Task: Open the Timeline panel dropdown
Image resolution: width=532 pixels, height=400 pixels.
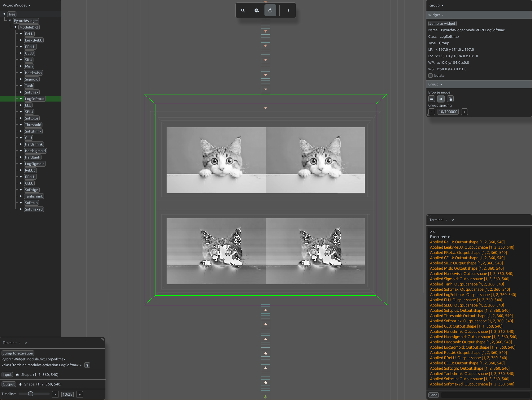Action: (x=11, y=343)
